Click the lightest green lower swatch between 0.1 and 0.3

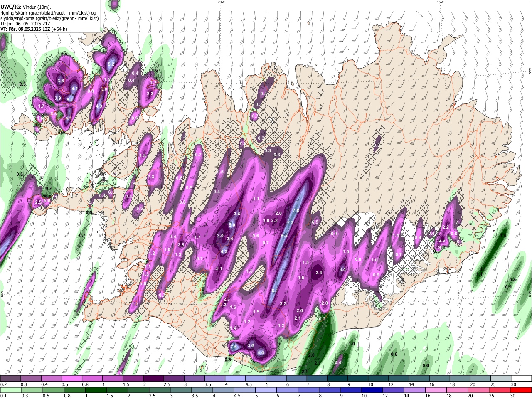coord(10,390)
